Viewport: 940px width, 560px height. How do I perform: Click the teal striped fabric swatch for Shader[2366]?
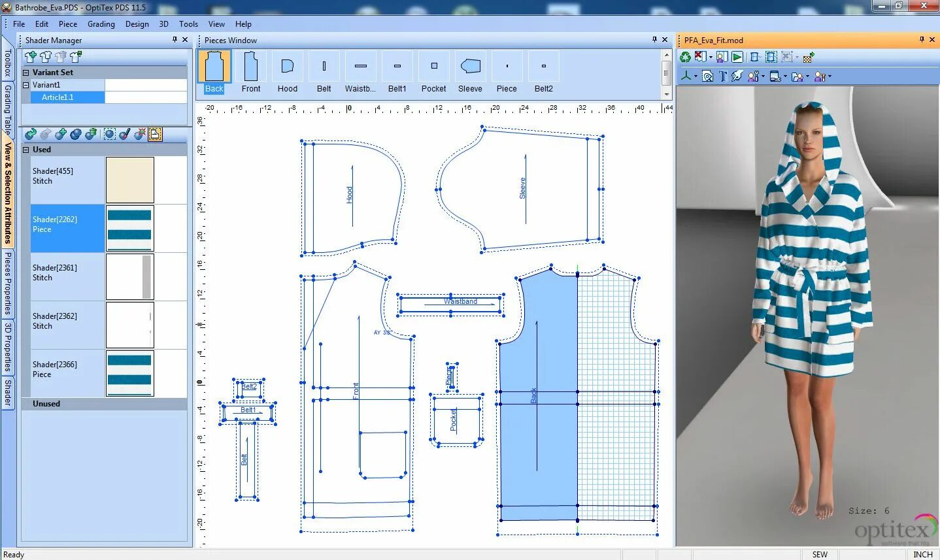tap(129, 373)
